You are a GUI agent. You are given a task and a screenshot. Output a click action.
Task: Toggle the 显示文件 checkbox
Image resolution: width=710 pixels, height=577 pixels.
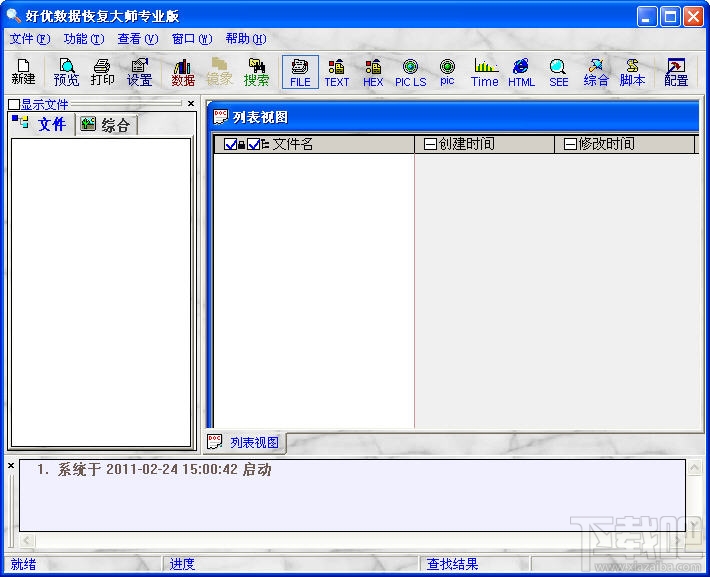pos(14,105)
